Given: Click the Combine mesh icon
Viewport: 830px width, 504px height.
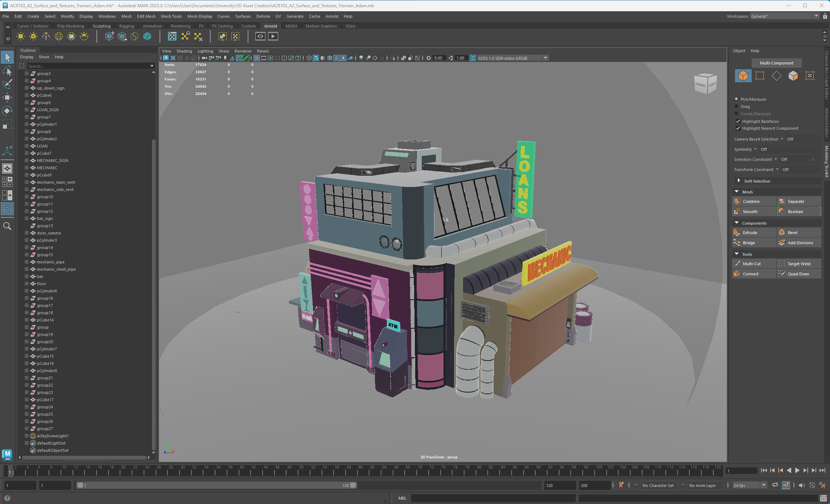Looking at the screenshot, I should [737, 201].
